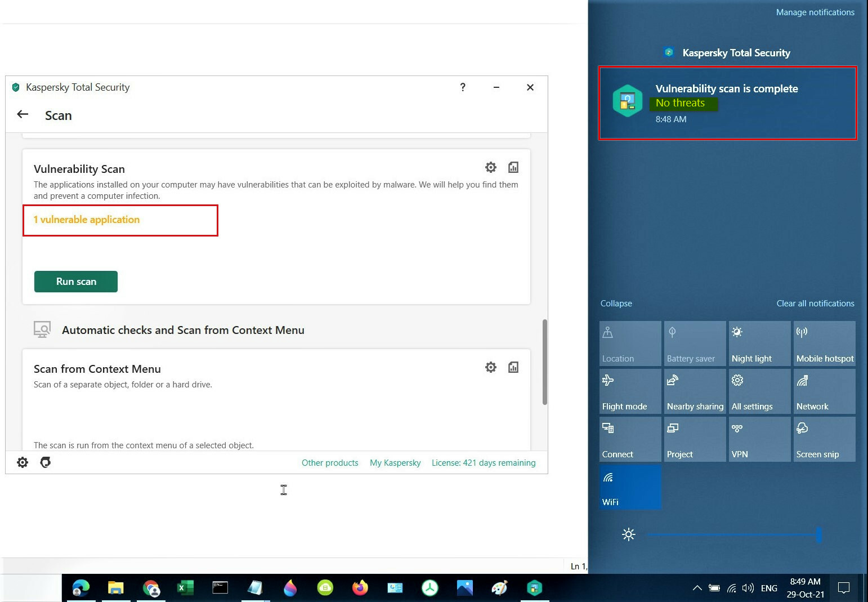Open 1 vulnerable application link

[x=87, y=220]
